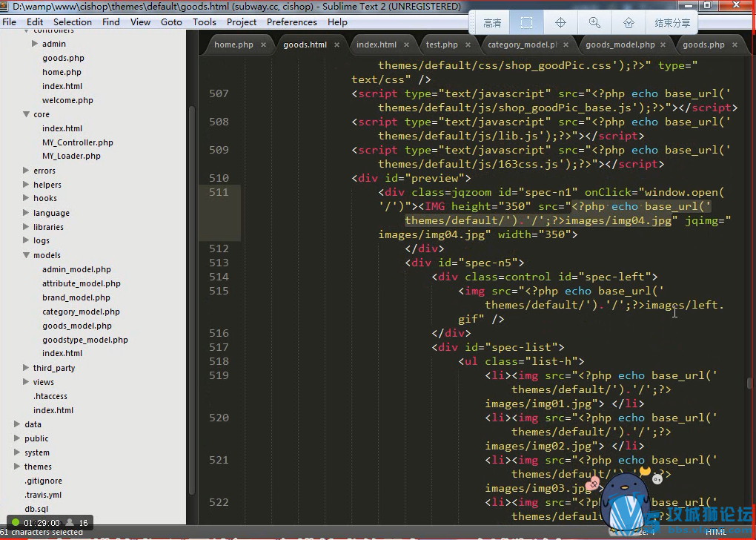The width and height of the screenshot is (756, 540).
Task: Click the editor vertical scrollbar thumb
Action: [x=750, y=383]
